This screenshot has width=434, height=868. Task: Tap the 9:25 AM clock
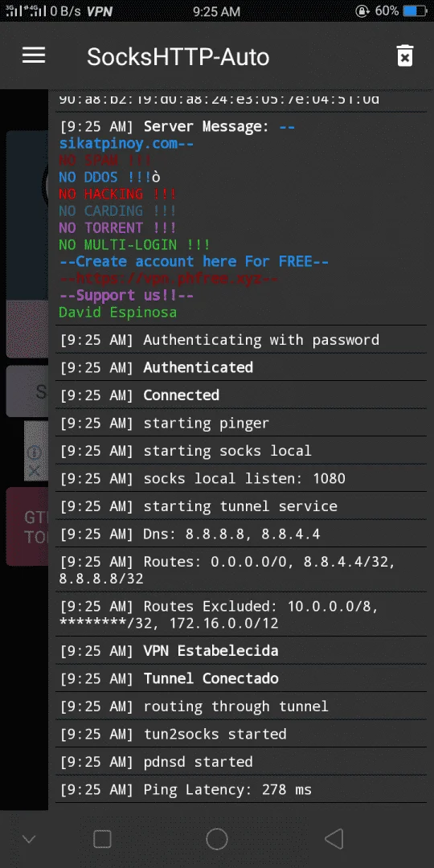[x=216, y=11]
